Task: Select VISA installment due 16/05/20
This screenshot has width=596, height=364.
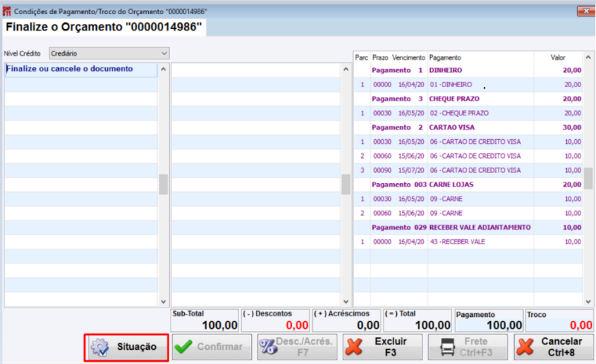Action: (x=469, y=141)
